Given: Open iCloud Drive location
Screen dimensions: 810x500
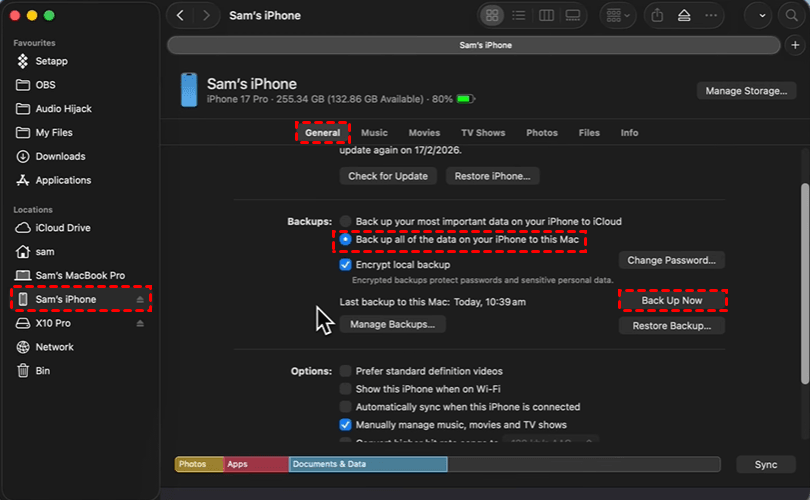Looking at the screenshot, I should [63, 228].
